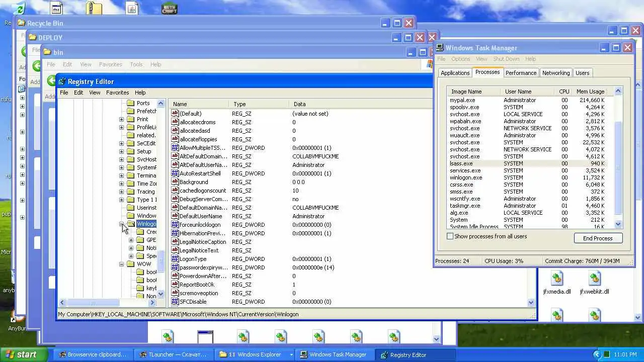Select the mypal.exe process row
The image size is (644, 362).
[526, 100]
